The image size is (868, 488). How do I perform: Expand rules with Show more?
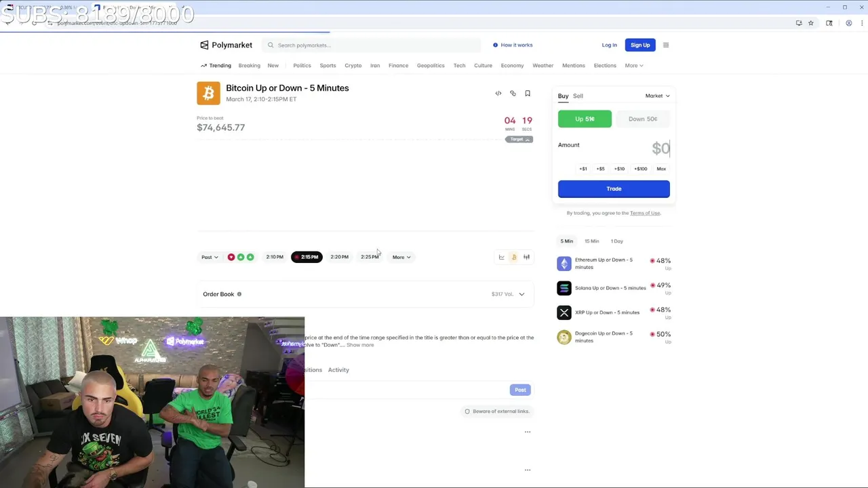click(x=360, y=345)
